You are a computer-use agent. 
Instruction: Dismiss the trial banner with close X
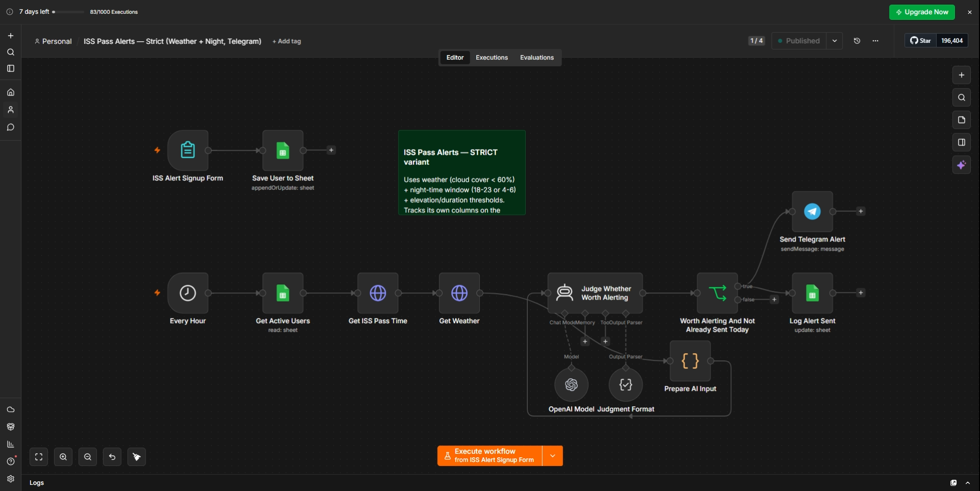(970, 12)
